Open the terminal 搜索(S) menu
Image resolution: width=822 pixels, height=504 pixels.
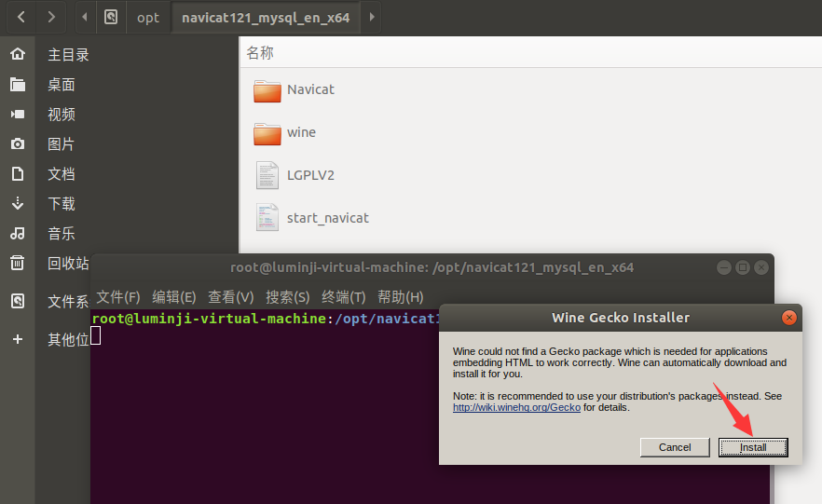tap(287, 297)
